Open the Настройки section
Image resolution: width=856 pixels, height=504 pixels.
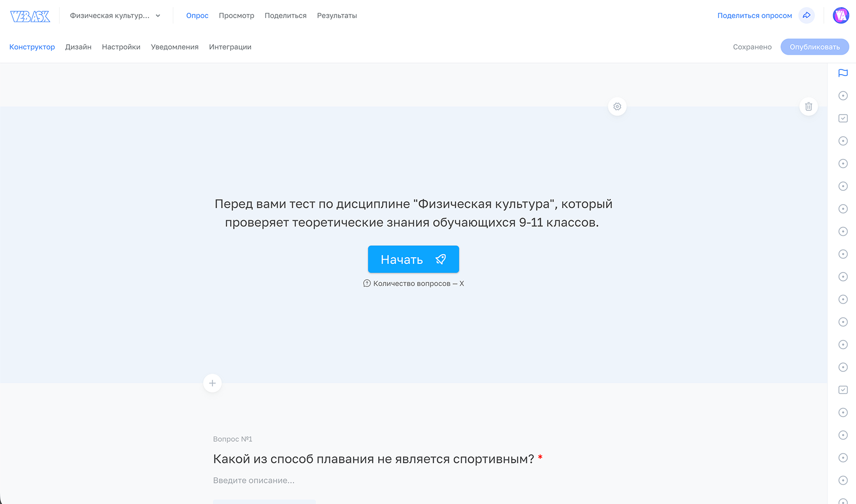(x=121, y=47)
